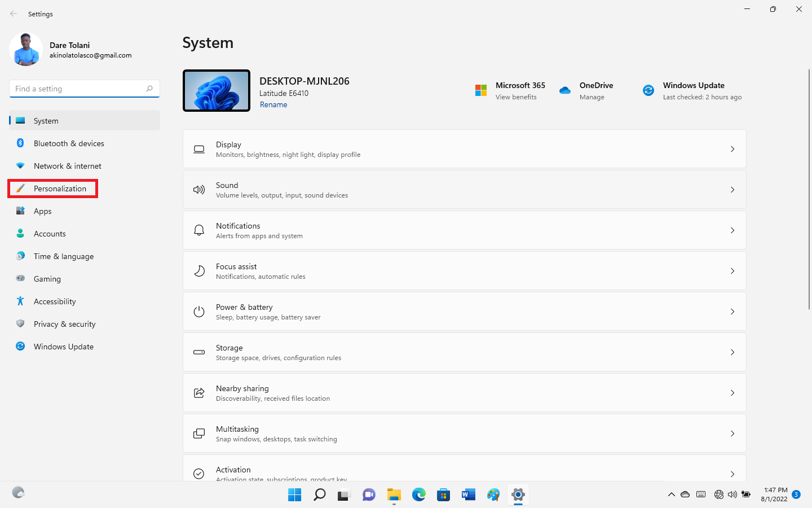Click the Find a setting search box
This screenshot has height=508, width=812.
(x=85, y=89)
